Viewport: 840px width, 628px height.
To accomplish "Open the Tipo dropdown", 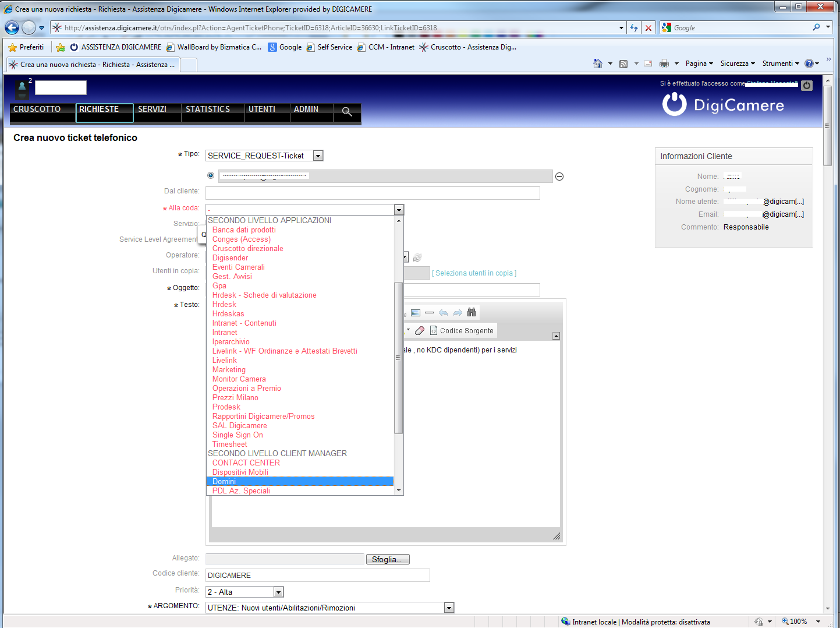I will tap(318, 156).
